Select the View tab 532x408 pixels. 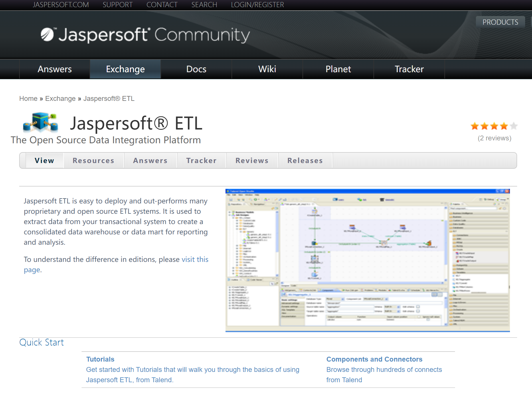(44, 160)
